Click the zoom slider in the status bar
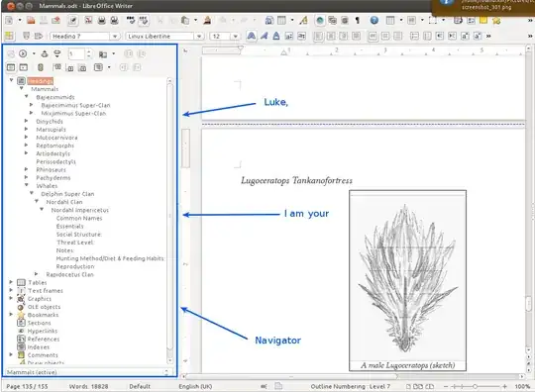 475,386
